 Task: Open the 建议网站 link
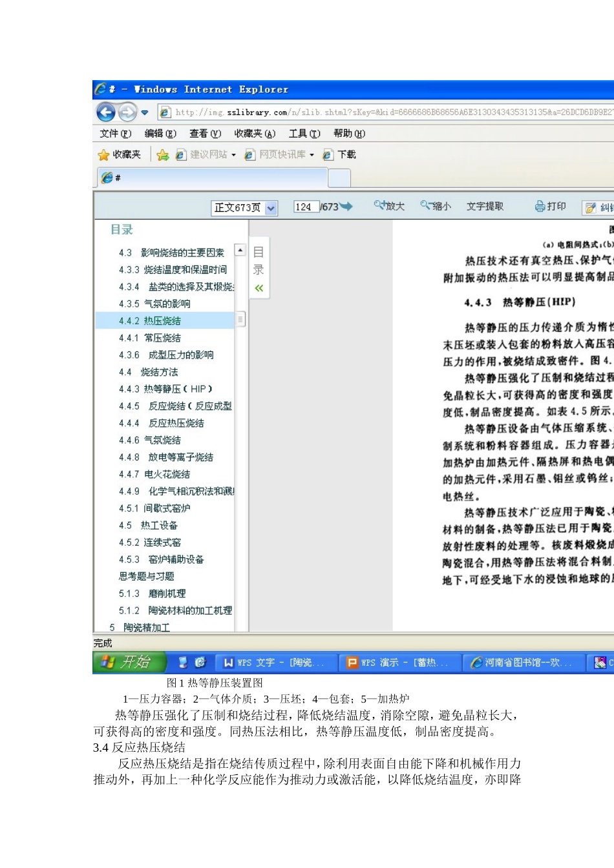pos(202,155)
